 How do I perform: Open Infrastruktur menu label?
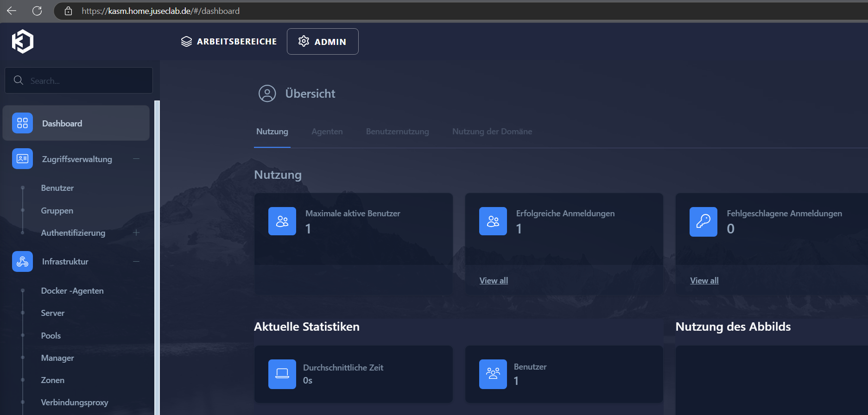coord(65,262)
